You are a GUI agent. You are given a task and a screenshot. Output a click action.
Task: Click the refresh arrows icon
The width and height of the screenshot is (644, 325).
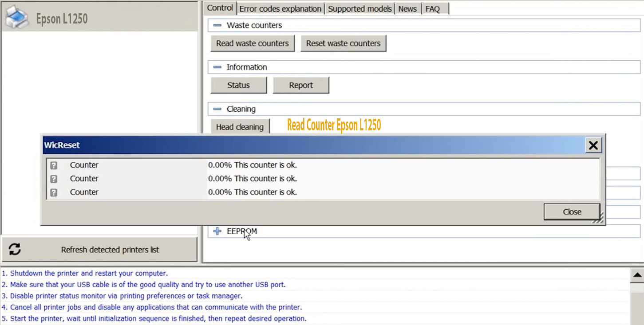point(15,249)
